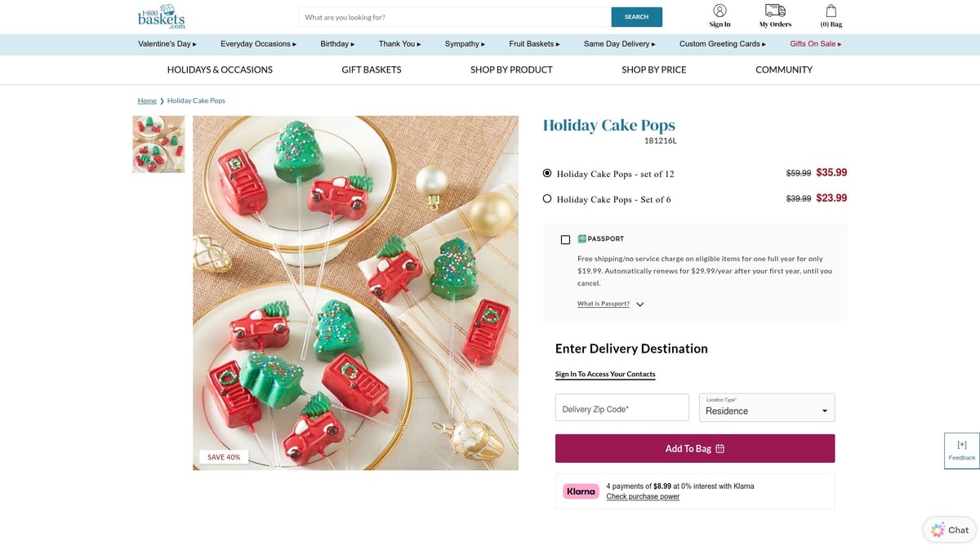
Task: Click the Klarna payment logo
Action: pyautogui.click(x=581, y=491)
